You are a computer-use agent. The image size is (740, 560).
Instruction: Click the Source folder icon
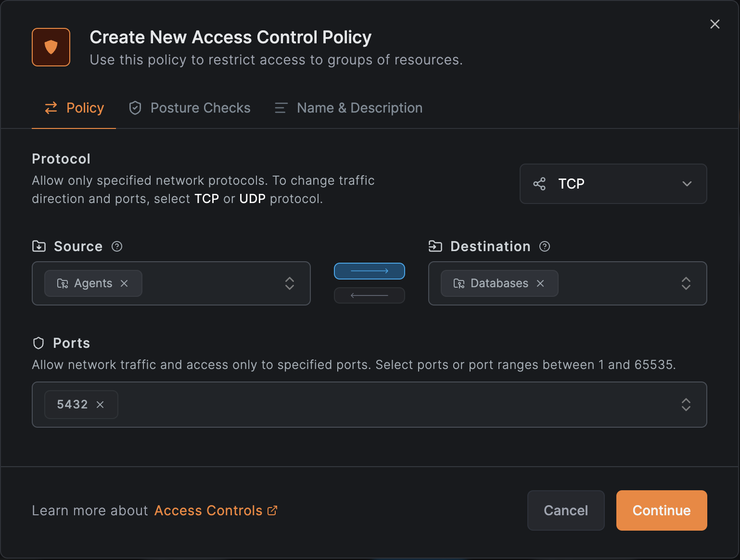tap(39, 246)
